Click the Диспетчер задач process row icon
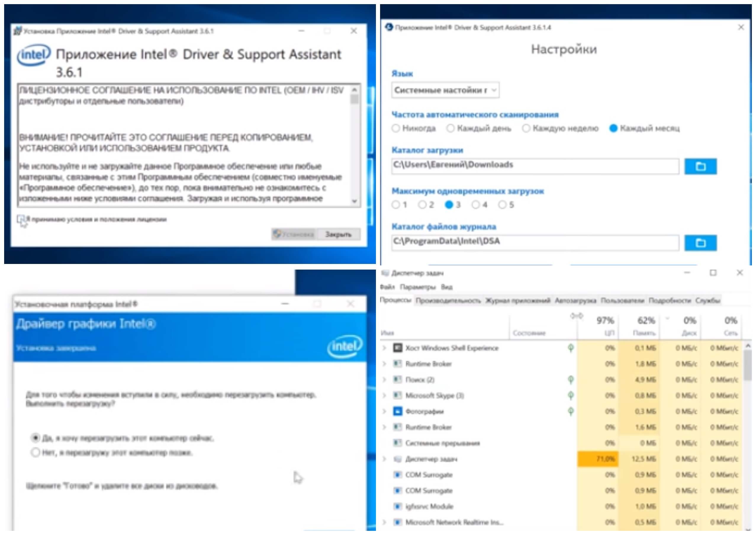 [398, 459]
